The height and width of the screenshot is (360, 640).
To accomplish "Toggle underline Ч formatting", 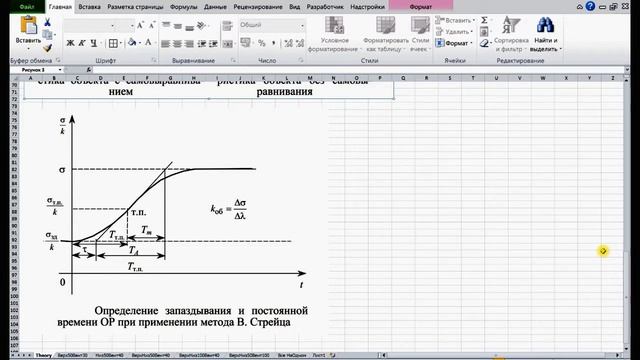I will (93, 43).
